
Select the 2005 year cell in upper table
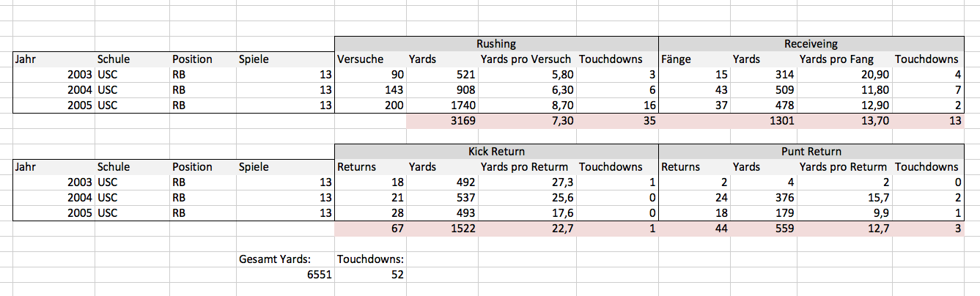[54, 105]
